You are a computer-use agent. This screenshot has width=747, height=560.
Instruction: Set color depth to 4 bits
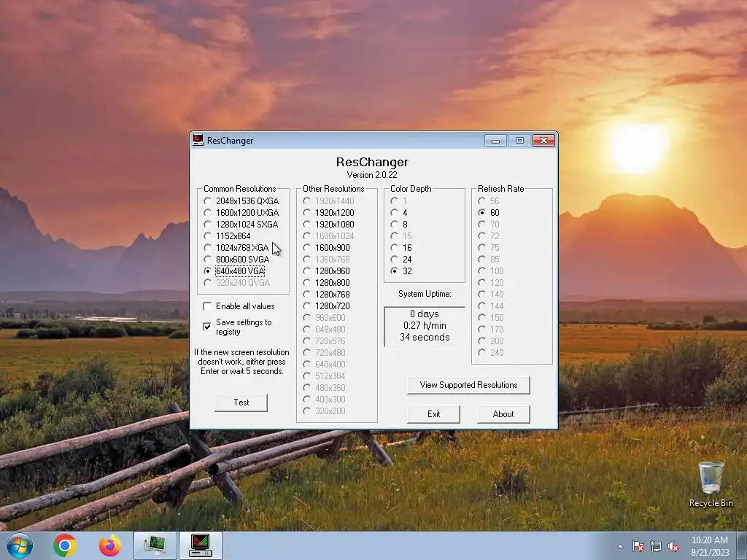(x=399, y=213)
